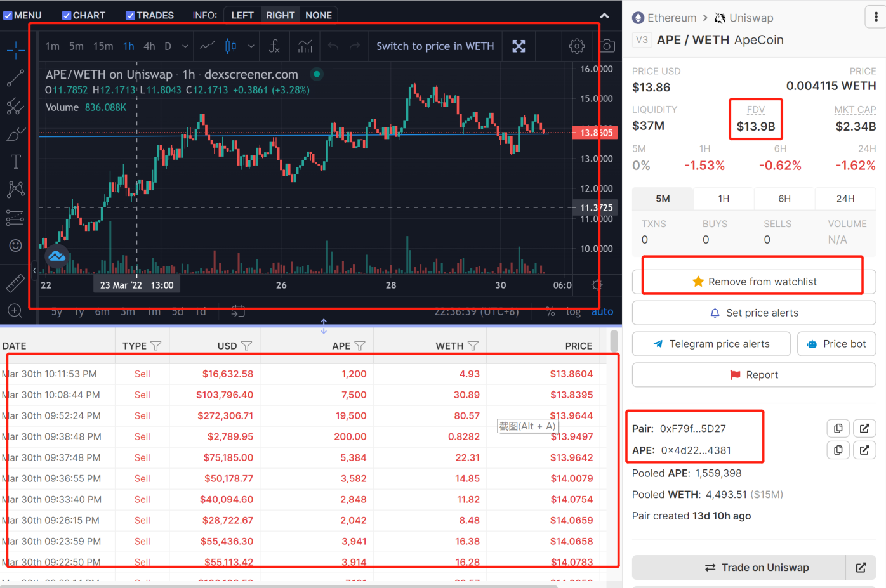This screenshot has height=588, width=886.
Task: Copy the Pair address 0xF79f...5D27
Action: [x=838, y=428]
